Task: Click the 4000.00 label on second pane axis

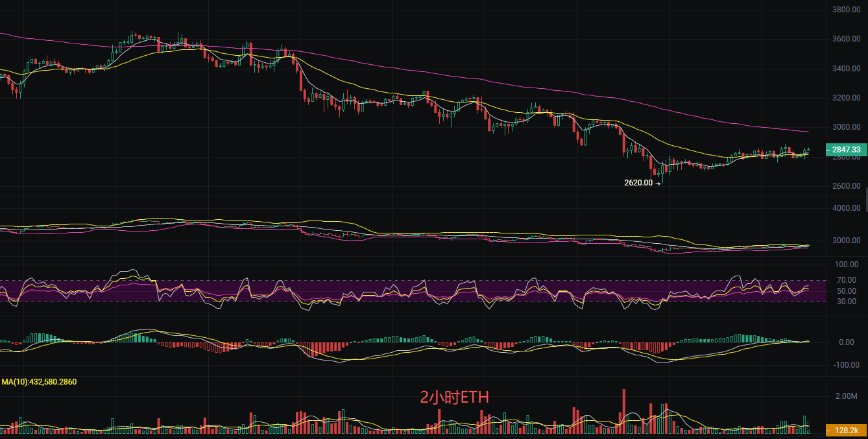Action: (847, 208)
